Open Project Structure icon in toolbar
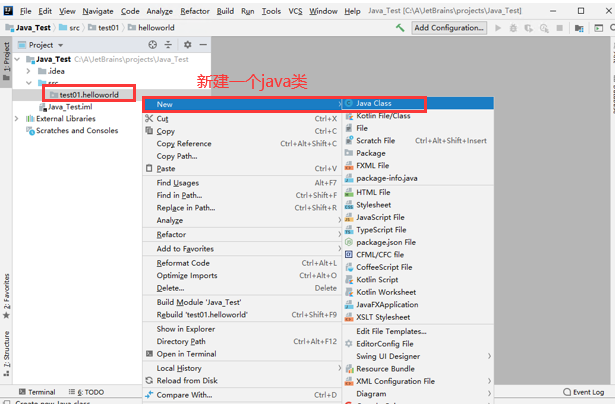Viewport: 615px width, 404px height. [x=579, y=28]
